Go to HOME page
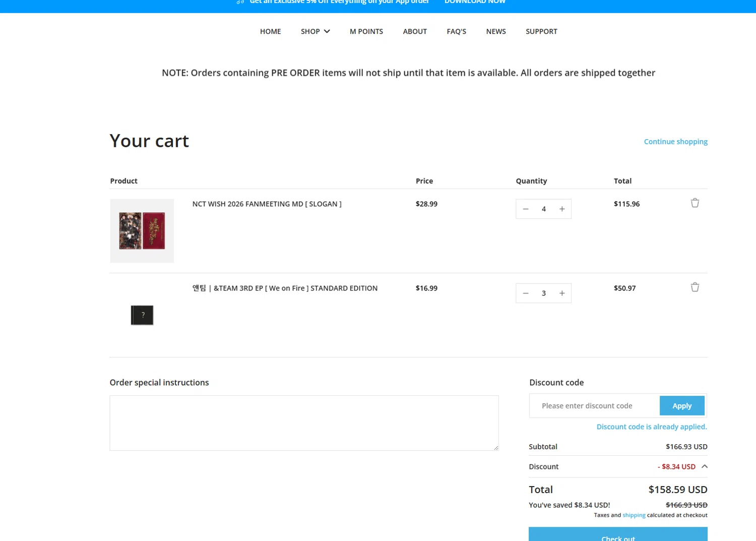This screenshot has height=541, width=756. [271, 31]
